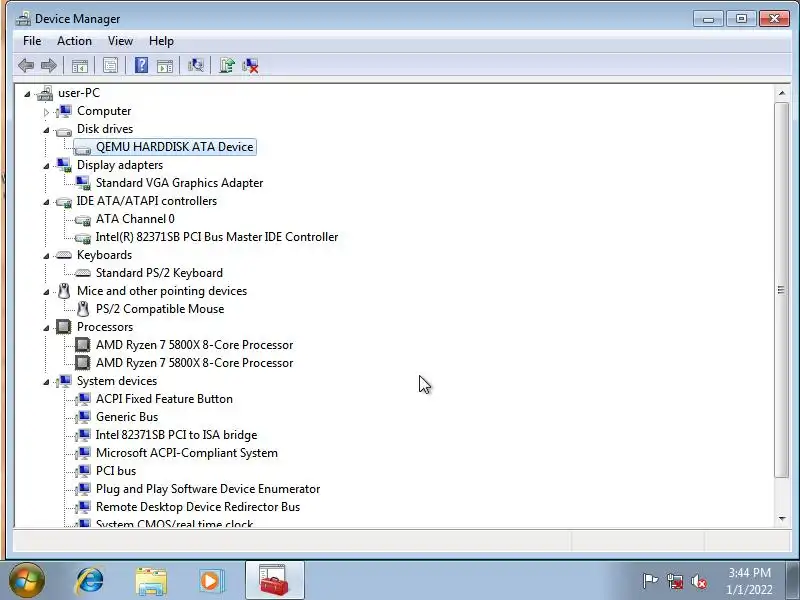Screen dimensions: 800x600
Task: Select ACPI Fixed Feature Button
Action: point(164,399)
